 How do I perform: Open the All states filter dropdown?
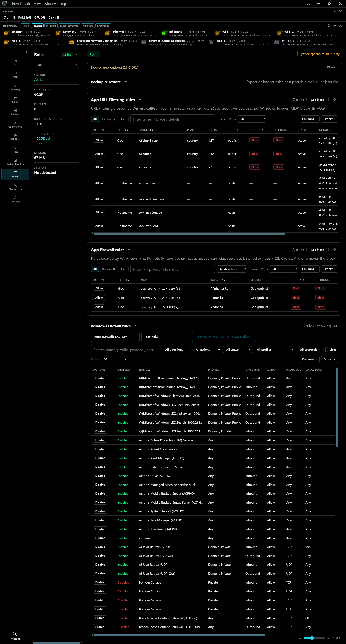pyautogui.click(x=237, y=350)
